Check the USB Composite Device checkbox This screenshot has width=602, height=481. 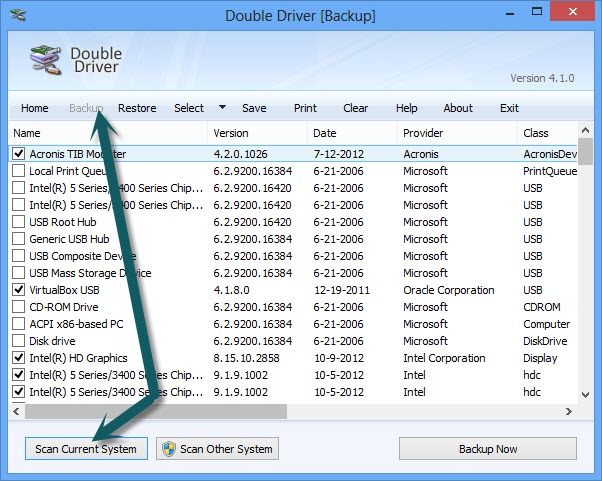18,256
